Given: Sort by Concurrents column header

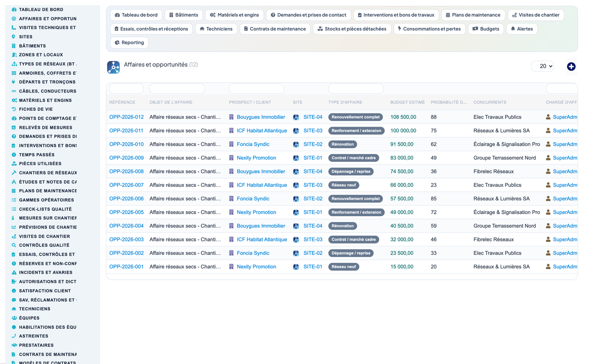Looking at the screenshot, I should pos(490,102).
